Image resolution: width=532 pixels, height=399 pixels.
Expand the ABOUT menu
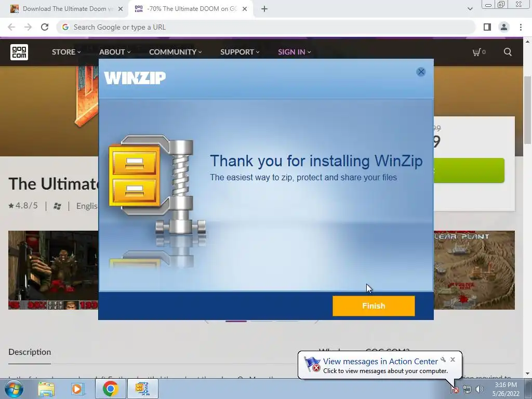point(115,52)
